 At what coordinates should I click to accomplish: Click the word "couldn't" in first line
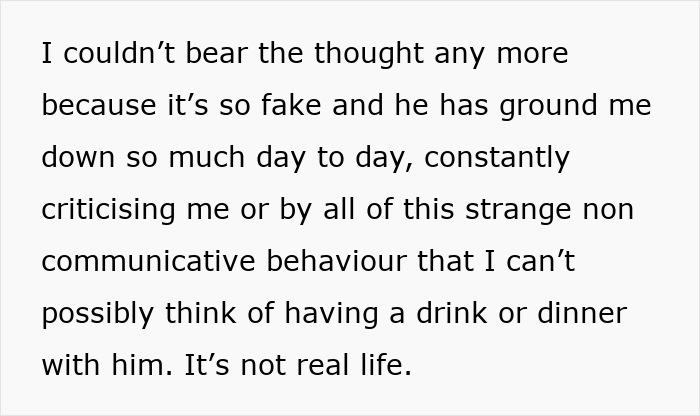(x=119, y=53)
